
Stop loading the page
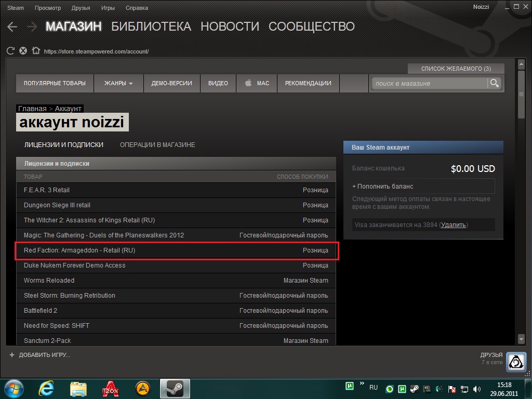[x=23, y=51]
